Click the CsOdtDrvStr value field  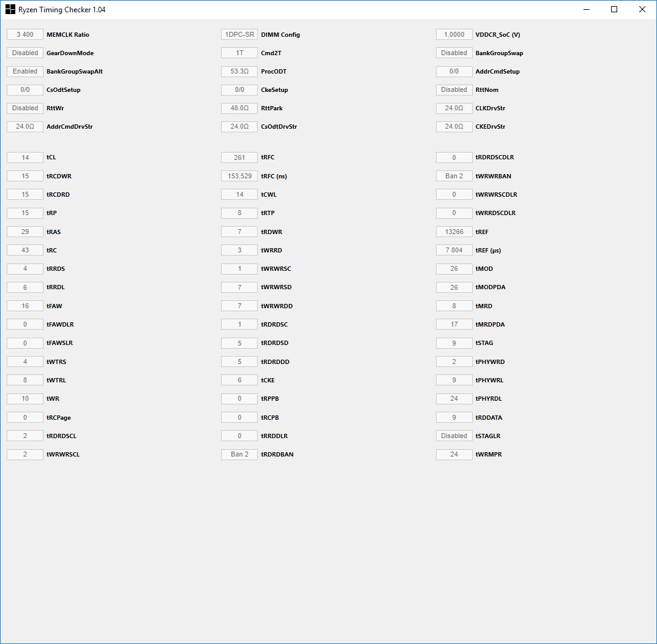(x=239, y=127)
